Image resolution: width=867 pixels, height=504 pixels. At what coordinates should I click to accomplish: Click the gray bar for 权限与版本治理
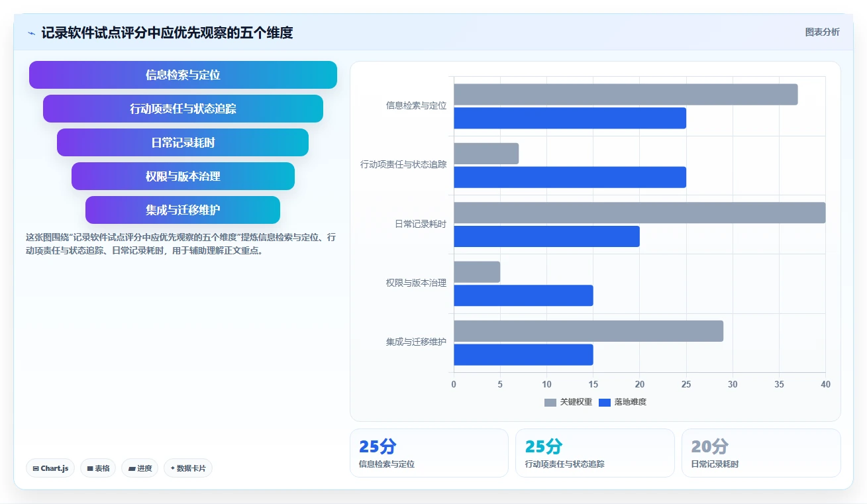pos(477,272)
